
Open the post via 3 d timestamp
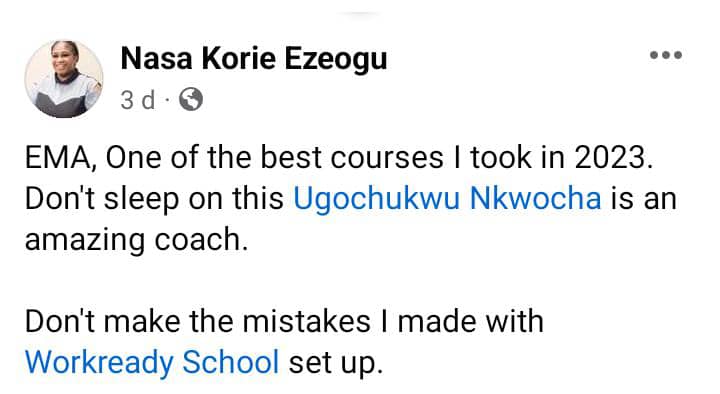point(138,100)
